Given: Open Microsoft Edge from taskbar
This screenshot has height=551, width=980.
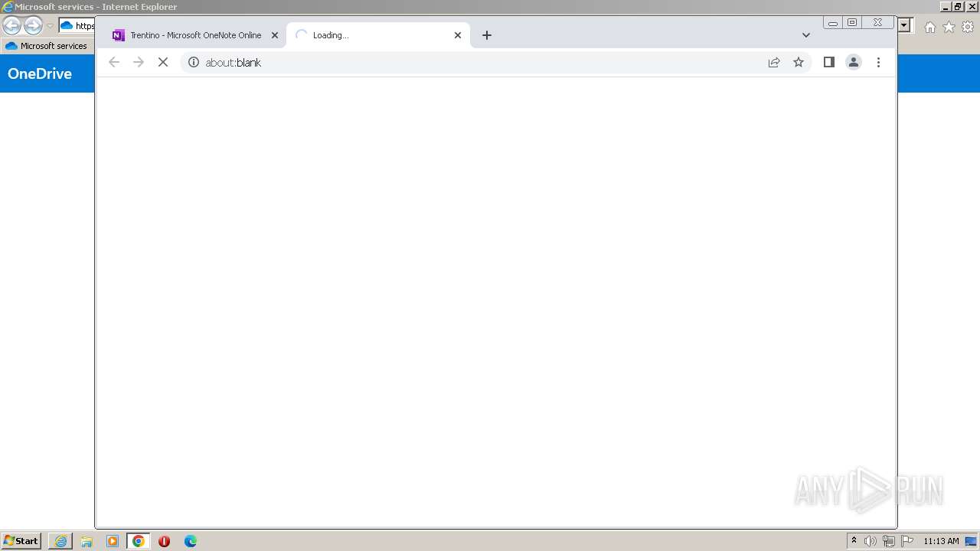Looking at the screenshot, I should (x=191, y=541).
